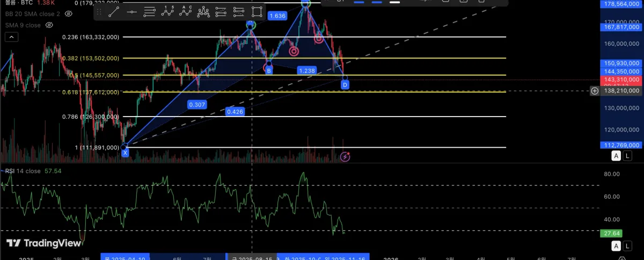Select the Elliott 1-5 wave pattern tool

[x=168, y=11]
